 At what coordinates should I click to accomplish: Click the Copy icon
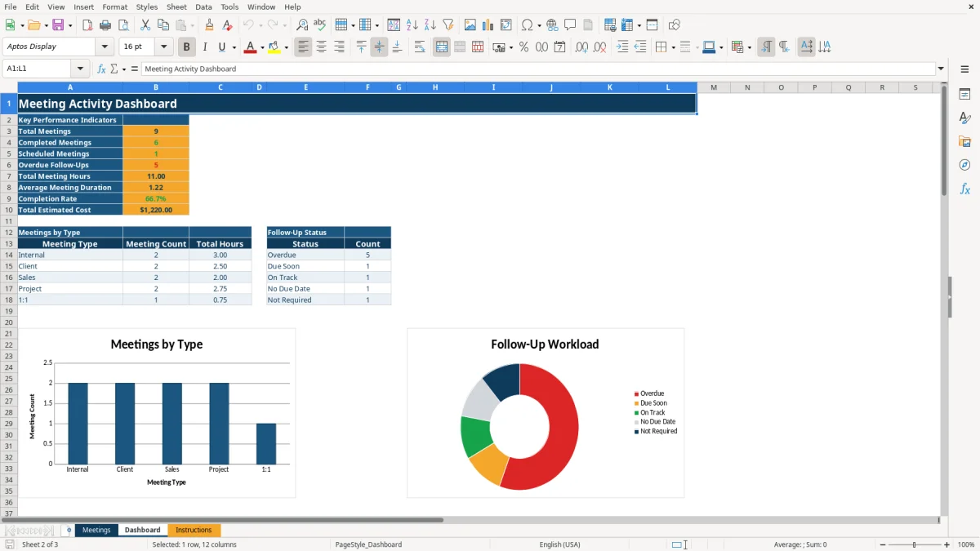(163, 25)
